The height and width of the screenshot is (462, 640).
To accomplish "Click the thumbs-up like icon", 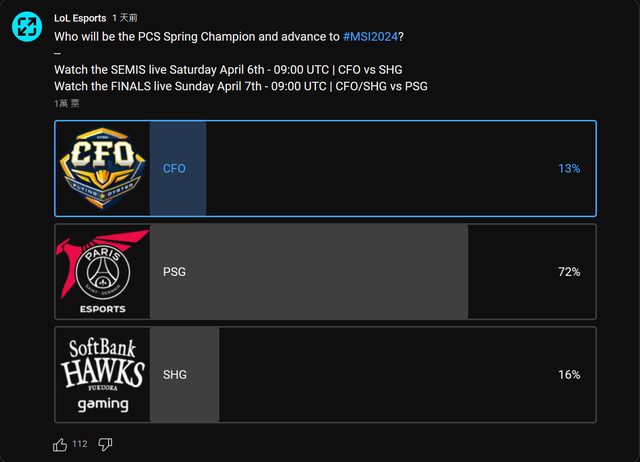I will [x=60, y=444].
